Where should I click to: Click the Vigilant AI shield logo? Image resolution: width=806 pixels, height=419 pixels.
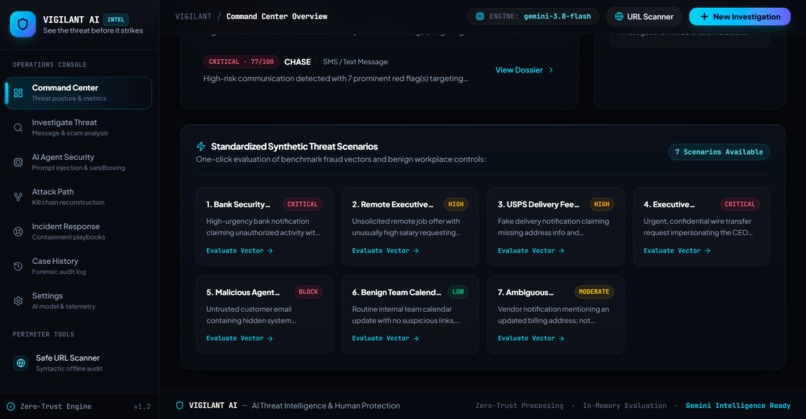[23, 24]
